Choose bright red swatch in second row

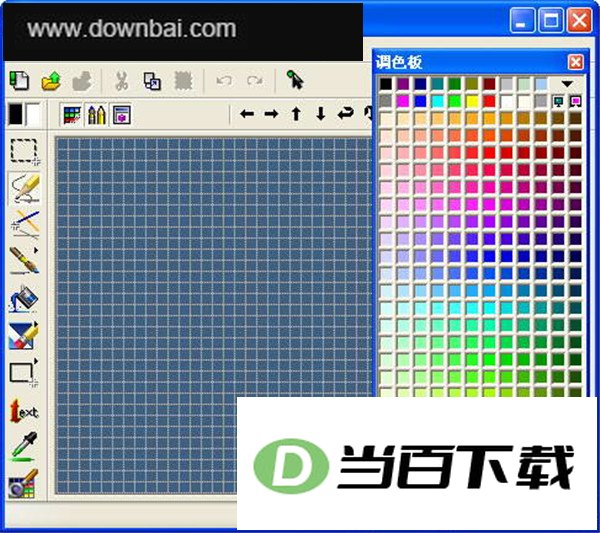pyautogui.click(x=489, y=101)
